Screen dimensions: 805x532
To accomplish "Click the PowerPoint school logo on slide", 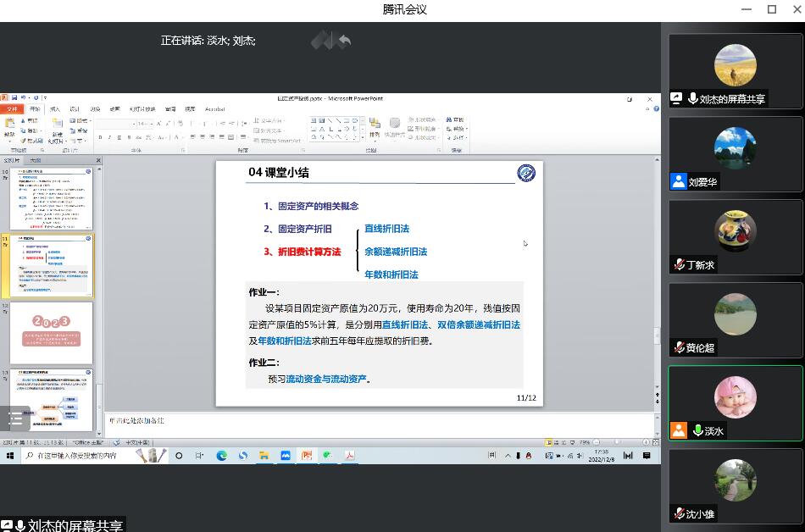I will (x=526, y=174).
